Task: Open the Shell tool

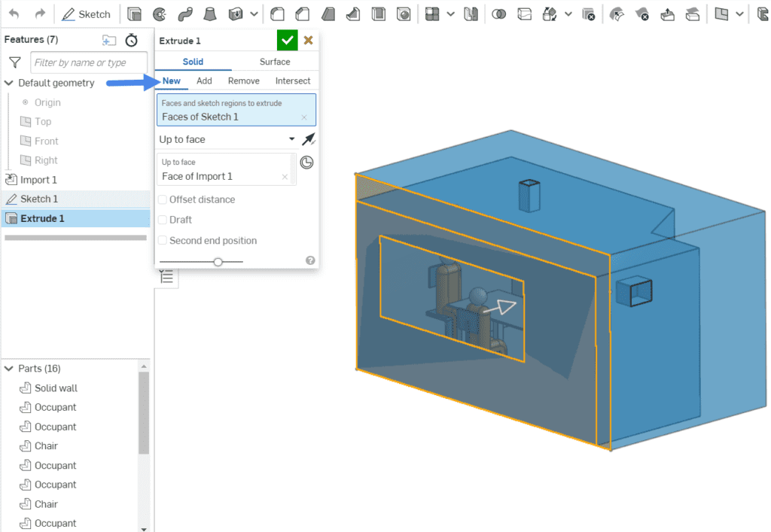Action: (x=379, y=14)
